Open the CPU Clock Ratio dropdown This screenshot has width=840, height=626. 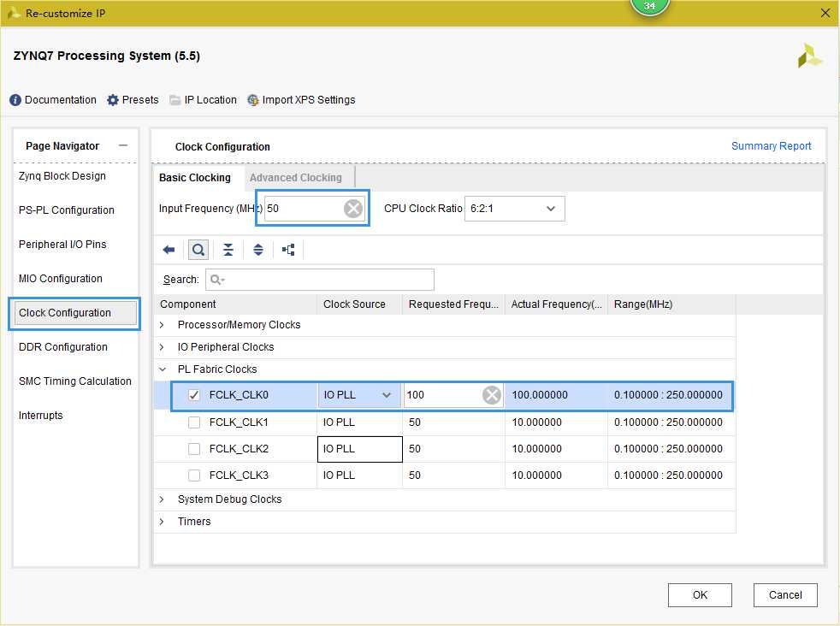(x=514, y=209)
